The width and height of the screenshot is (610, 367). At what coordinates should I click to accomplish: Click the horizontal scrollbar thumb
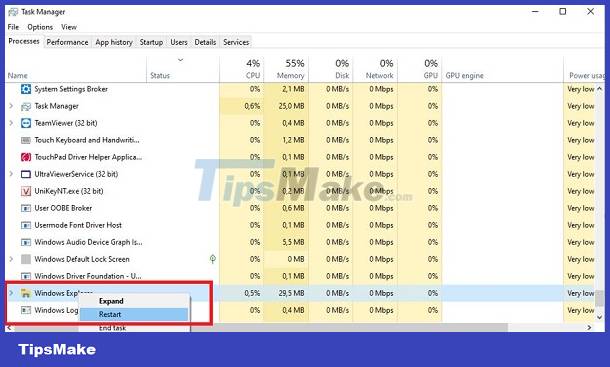(x=261, y=328)
